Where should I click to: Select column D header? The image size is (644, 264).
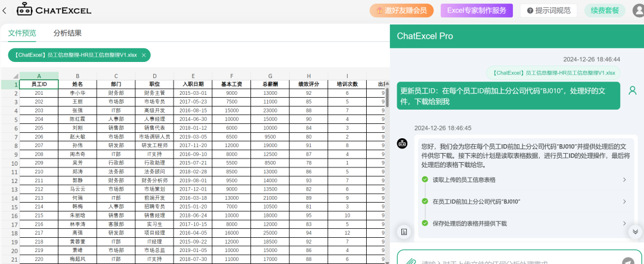154,76
